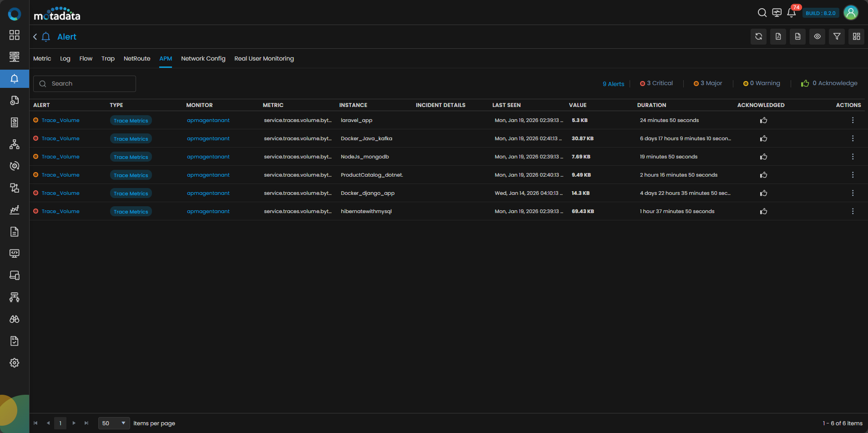Open notifications bell with 74 badge
Image resolution: width=868 pixels, height=433 pixels.
pos(791,13)
